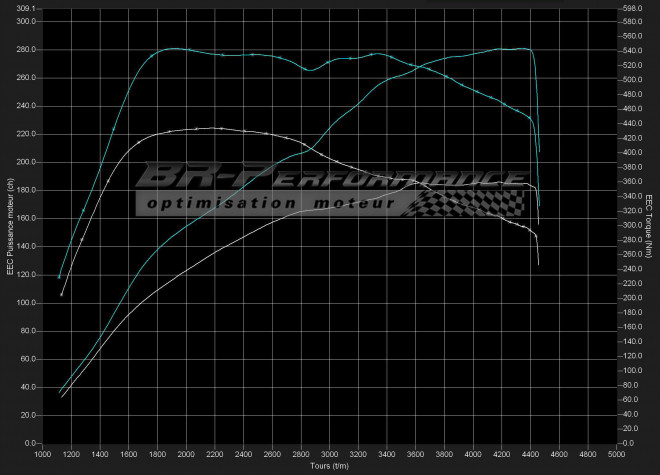
Task: Click the 598.0 label on the torque axis
Action: [x=631, y=8]
